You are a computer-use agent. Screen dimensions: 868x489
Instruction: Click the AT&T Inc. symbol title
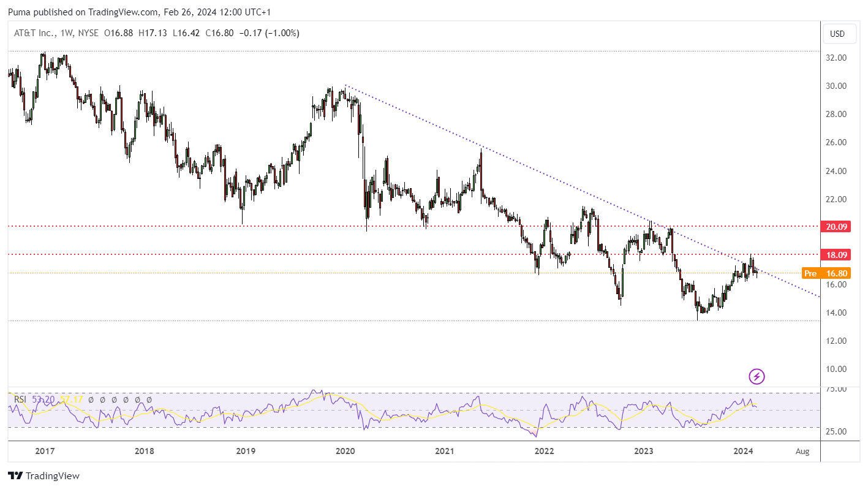(34, 33)
